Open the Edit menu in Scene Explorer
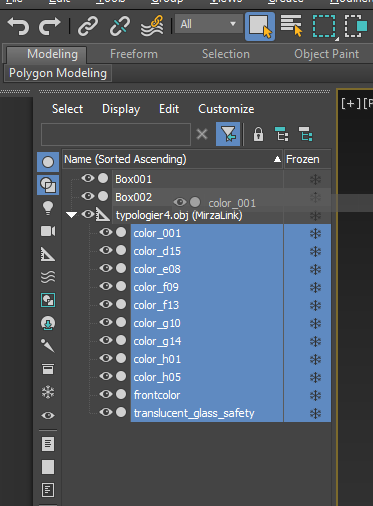 (x=169, y=109)
